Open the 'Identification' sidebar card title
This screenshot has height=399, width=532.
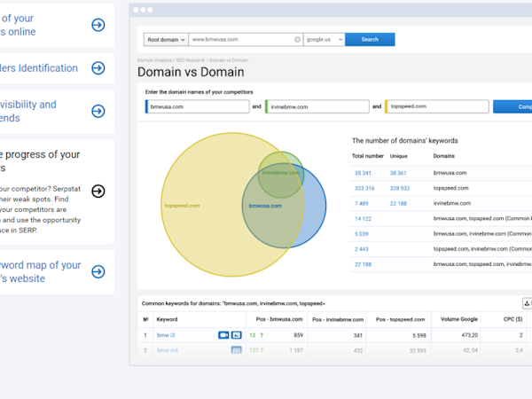click(x=39, y=68)
